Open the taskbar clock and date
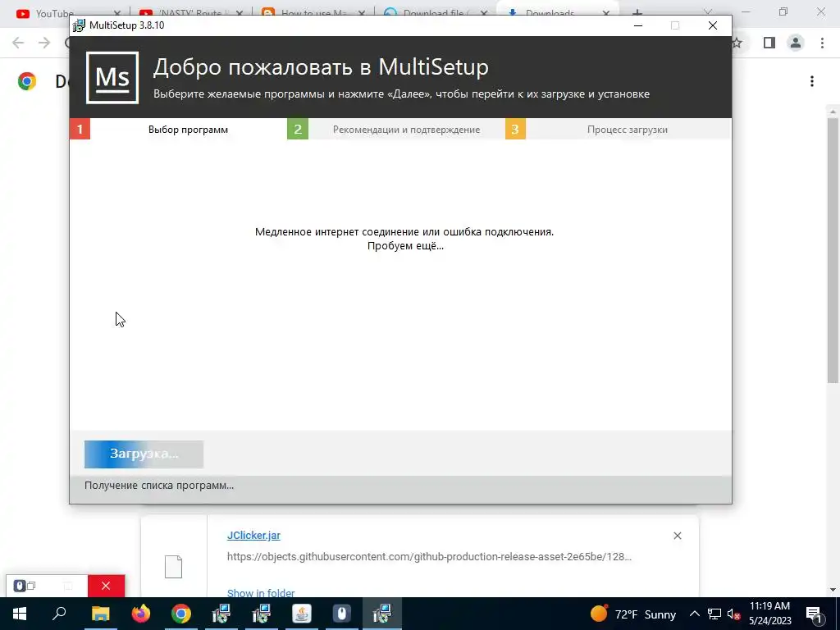The width and height of the screenshot is (840, 630). 769,614
